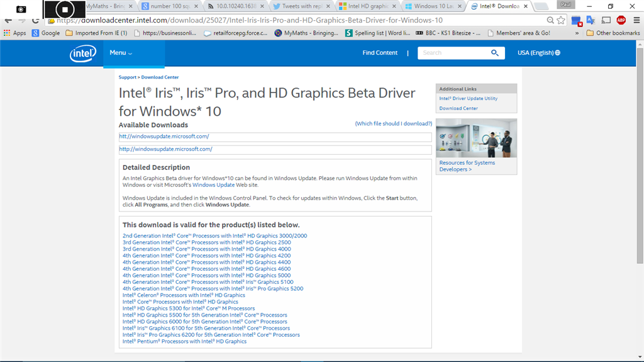Open the BBC KS1 Bitesize bookmark

tap(448, 33)
